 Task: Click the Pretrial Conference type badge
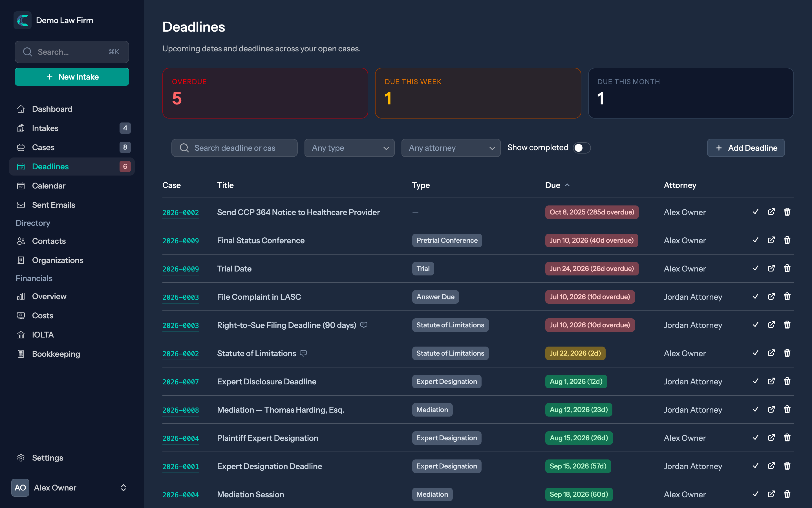tap(447, 240)
